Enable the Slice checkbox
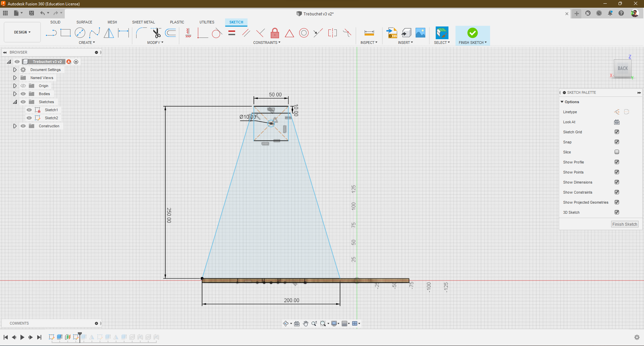This screenshot has height=346, width=644. (x=616, y=152)
